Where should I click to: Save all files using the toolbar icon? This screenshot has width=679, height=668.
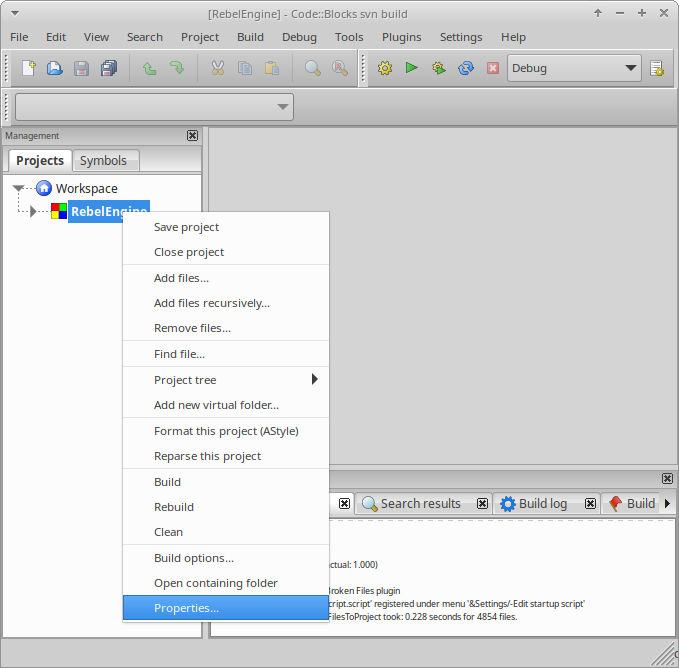(109, 68)
